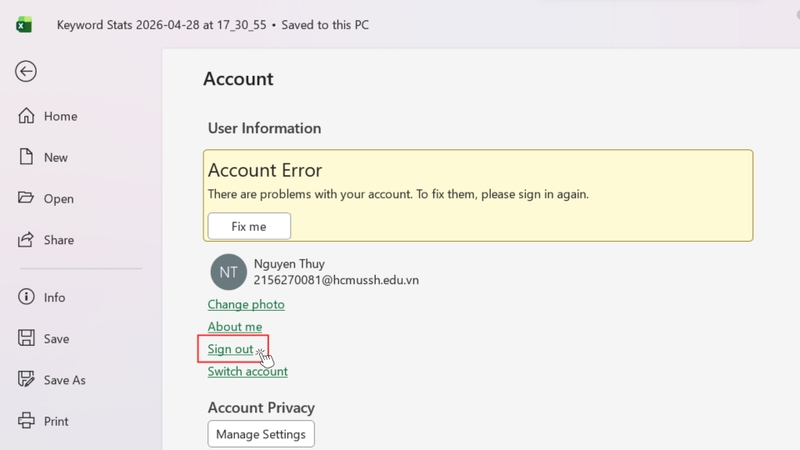Click the Account page title
This screenshot has width=800, height=450.
click(238, 79)
